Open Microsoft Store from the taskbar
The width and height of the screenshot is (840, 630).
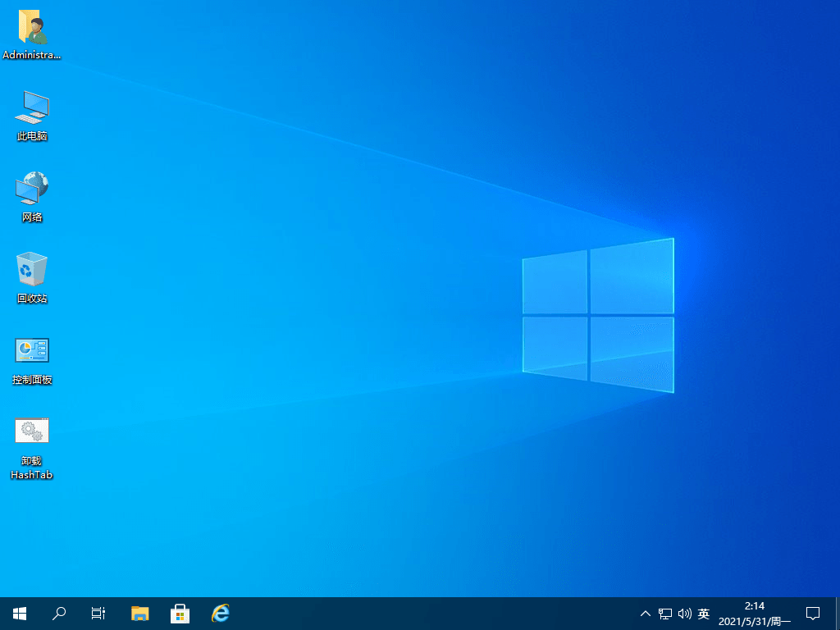(x=180, y=613)
